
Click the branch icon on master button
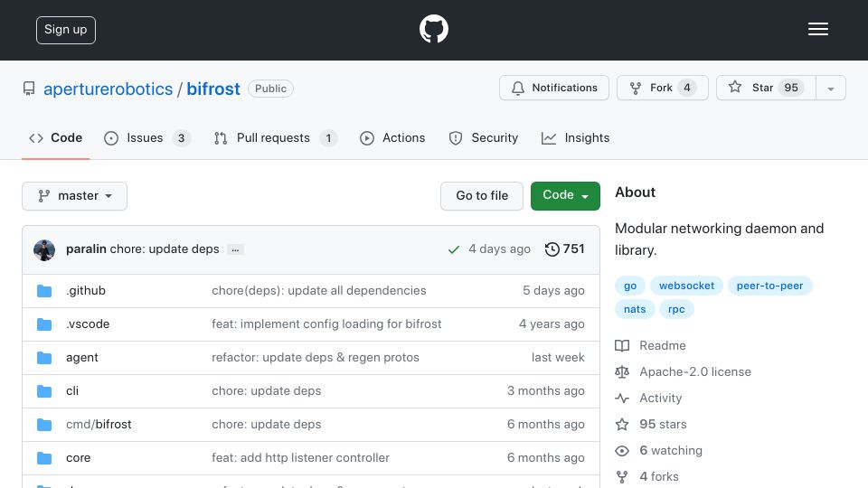point(44,196)
